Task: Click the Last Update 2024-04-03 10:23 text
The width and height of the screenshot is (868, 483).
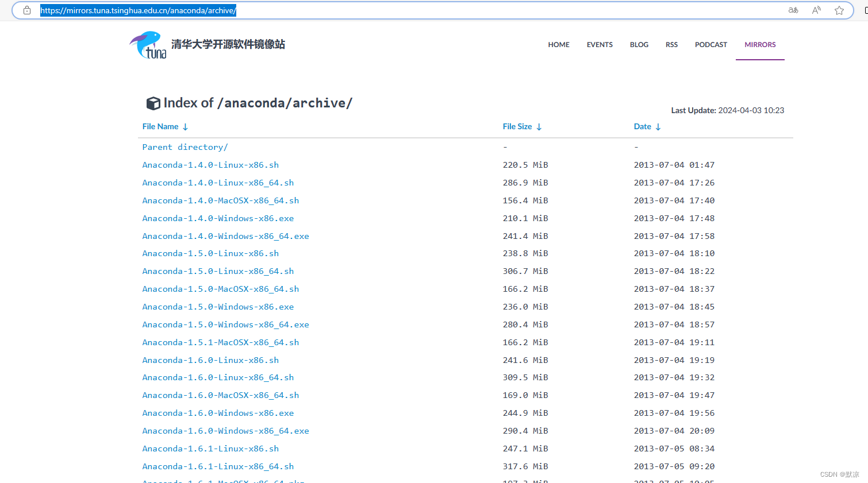Action: [x=727, y=111]
